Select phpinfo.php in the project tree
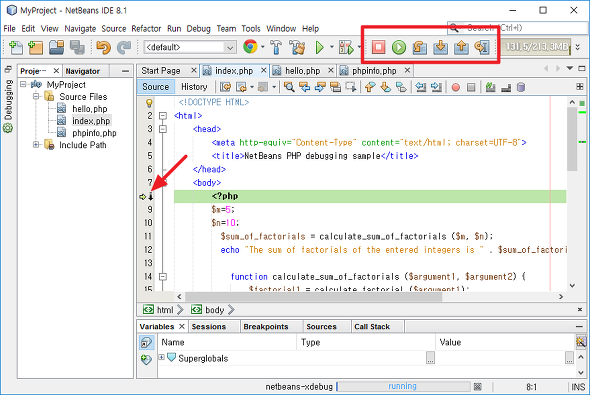Screen dimensions: 590x395 (94, 133)
